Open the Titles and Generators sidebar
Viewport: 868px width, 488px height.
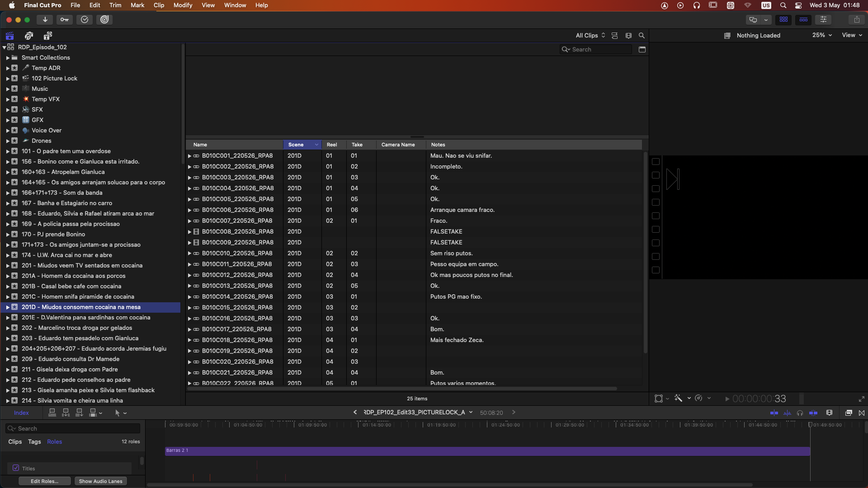coord(47,35)
